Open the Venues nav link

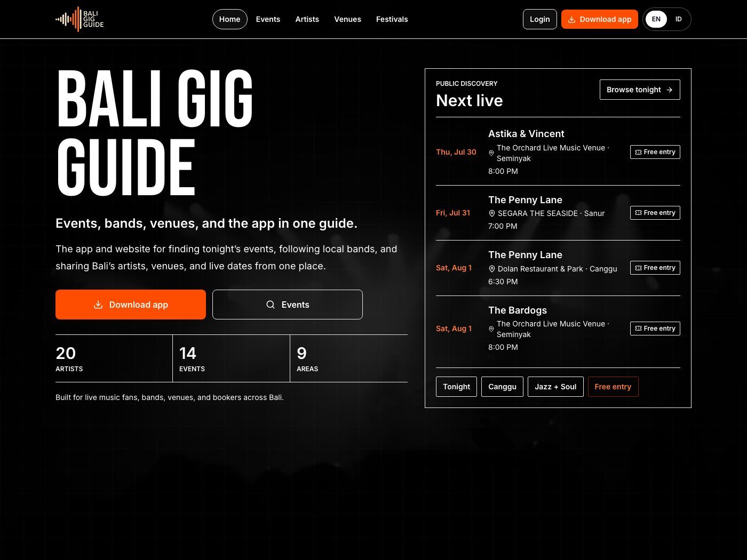348,19
